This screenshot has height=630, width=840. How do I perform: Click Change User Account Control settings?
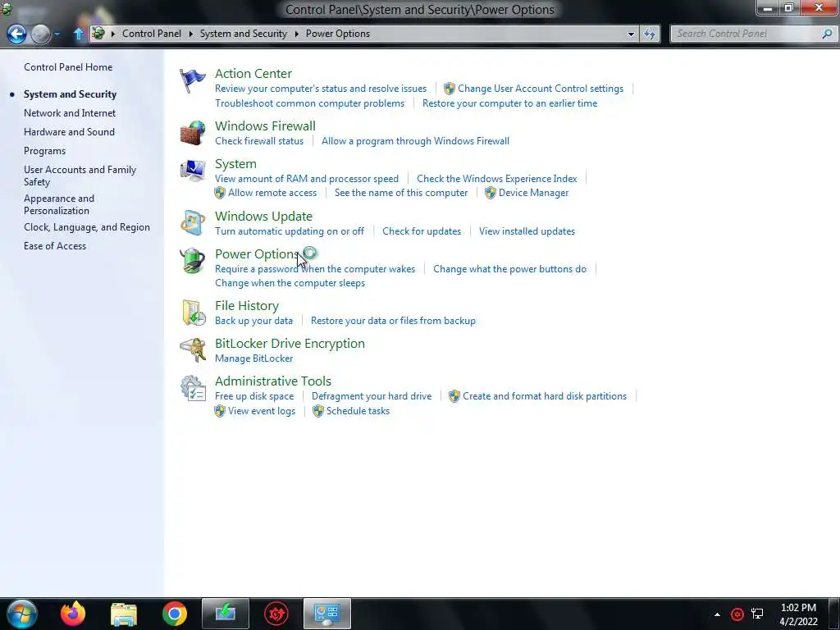[x=541, y=89]
